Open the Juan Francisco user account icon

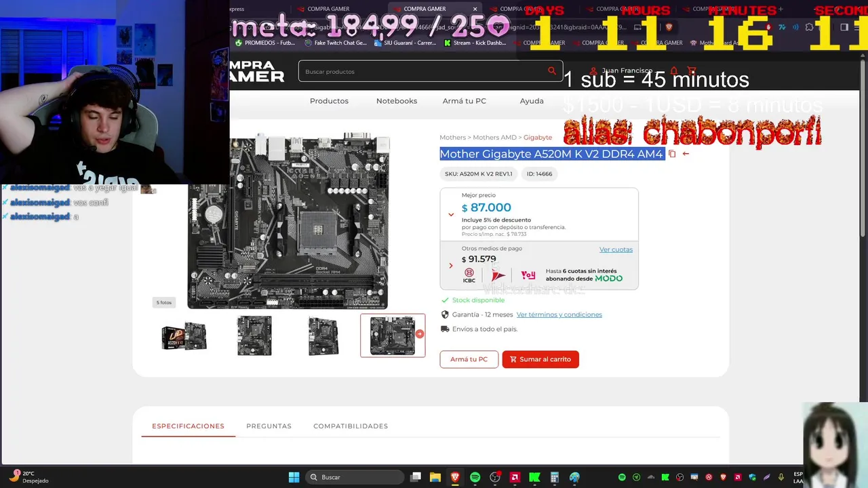pyautogui.click(x=593, y=70)
